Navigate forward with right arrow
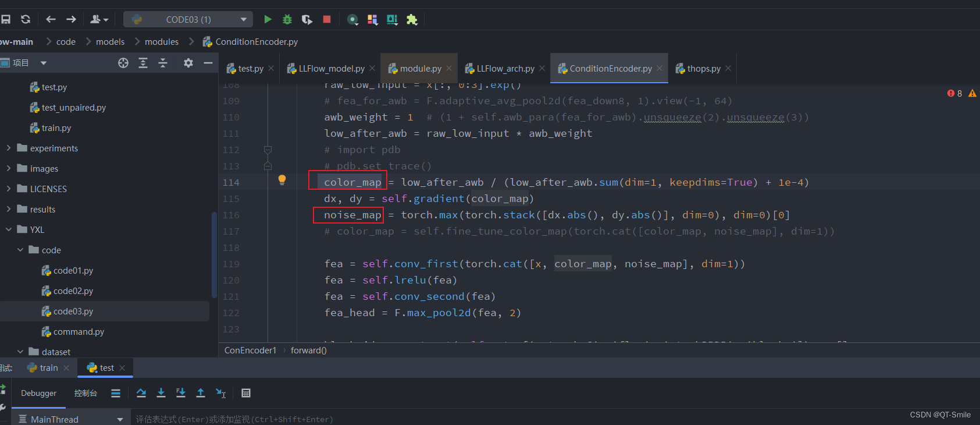The width and height of the screenshot is (980, 425). 71,19
